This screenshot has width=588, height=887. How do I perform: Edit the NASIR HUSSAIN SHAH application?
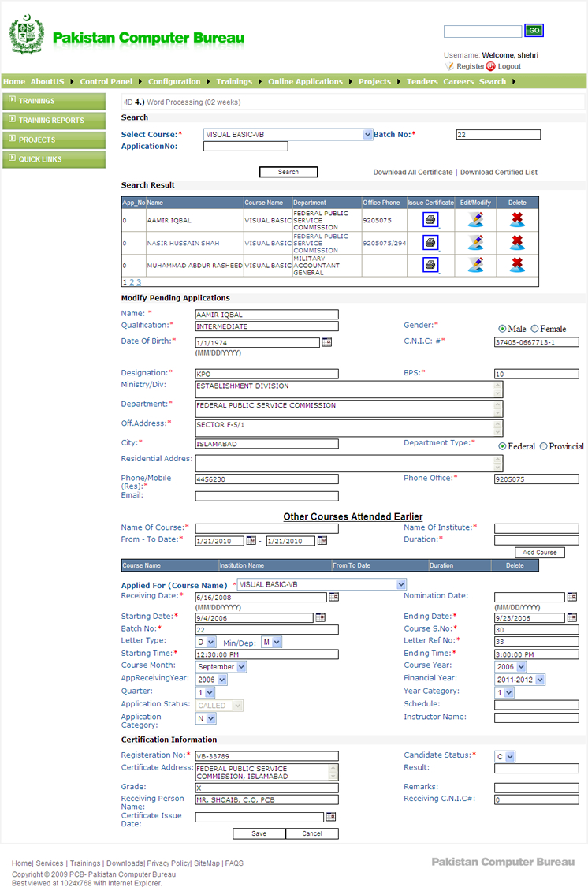(x=476, y=243)
